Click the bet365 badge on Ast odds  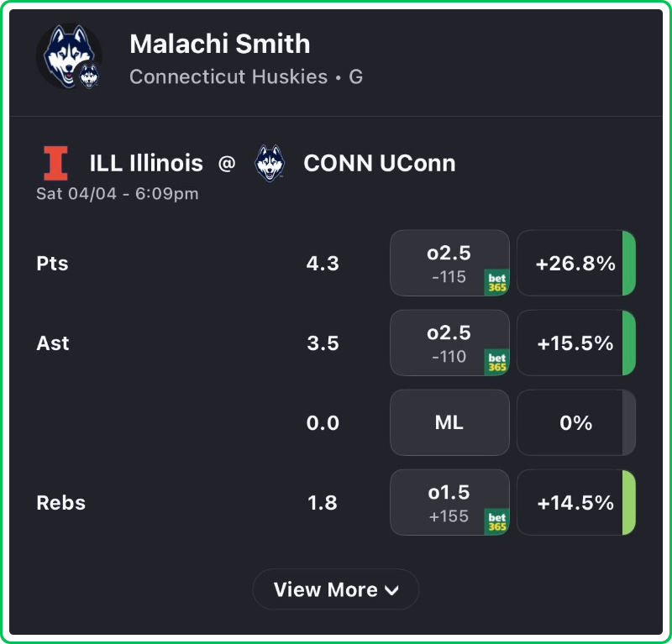497,362
